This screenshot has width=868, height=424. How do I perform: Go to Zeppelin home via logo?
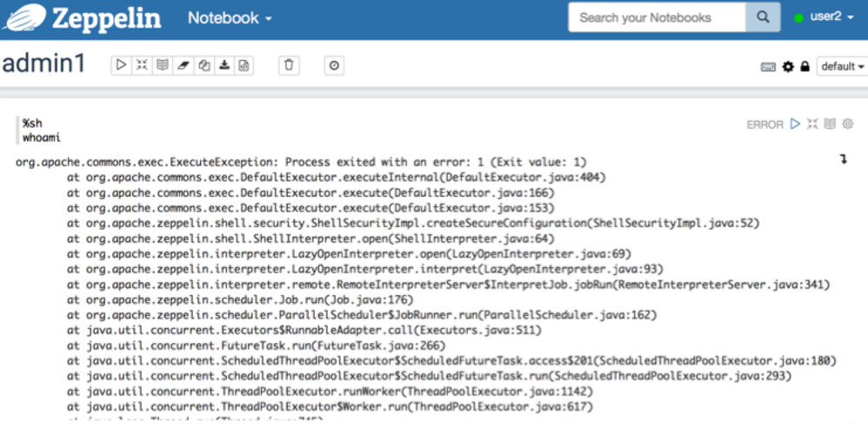[x=82, y=17]
